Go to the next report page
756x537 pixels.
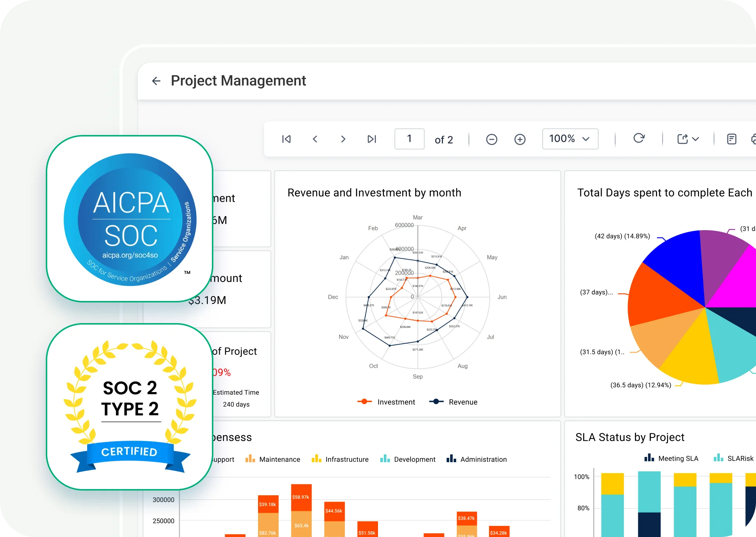pos(343,139)
